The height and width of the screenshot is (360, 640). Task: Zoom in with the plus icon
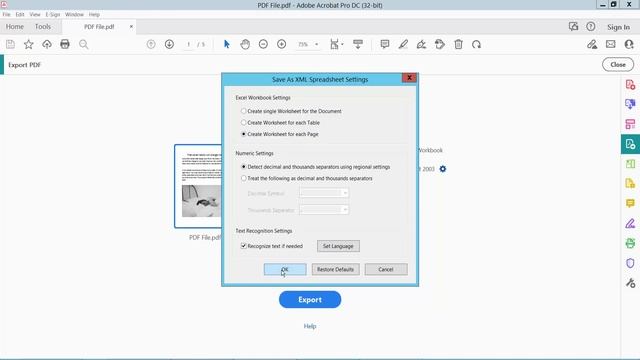point(282,44)
